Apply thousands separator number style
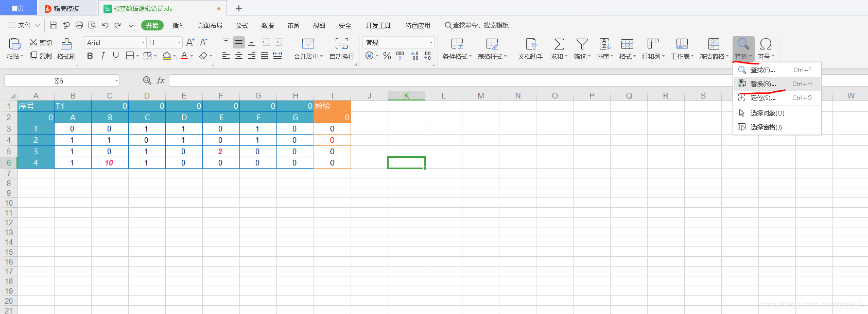The height and width of the screenshot is (314, 868). (400, 56)
